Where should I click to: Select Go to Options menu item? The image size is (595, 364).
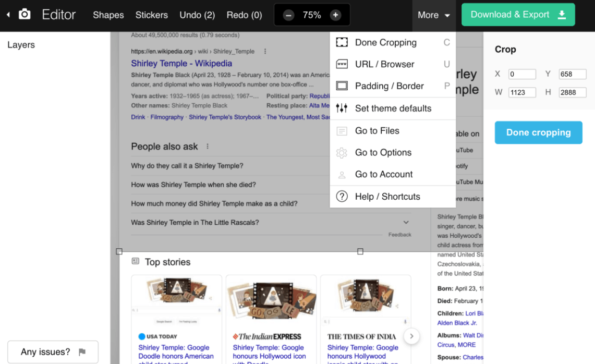(x=393, y=153)
